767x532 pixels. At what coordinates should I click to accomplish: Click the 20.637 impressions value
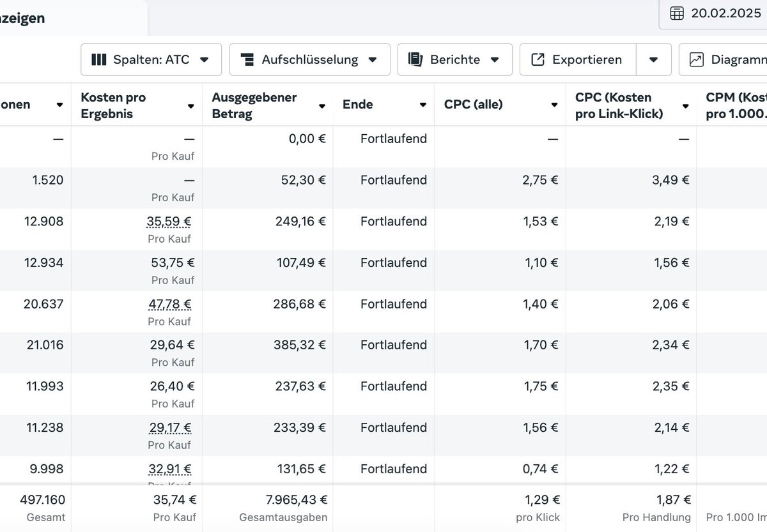pyautogui.click(x=43, y=303)
